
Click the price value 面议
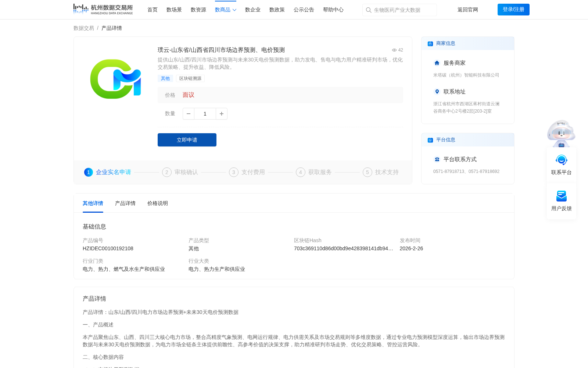tap(189, 95)
